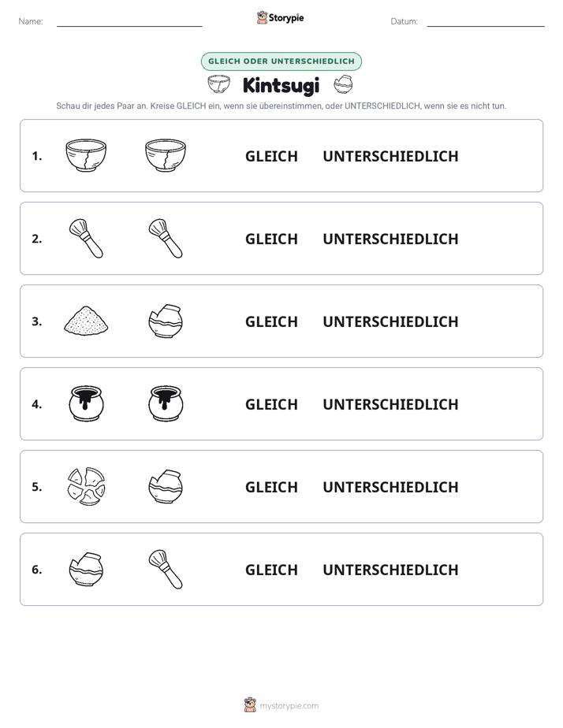Select UNTERSCHIEDLICH for pair 3
The image size is (563, 728).
pyautogui.click(x=390, y=321)
